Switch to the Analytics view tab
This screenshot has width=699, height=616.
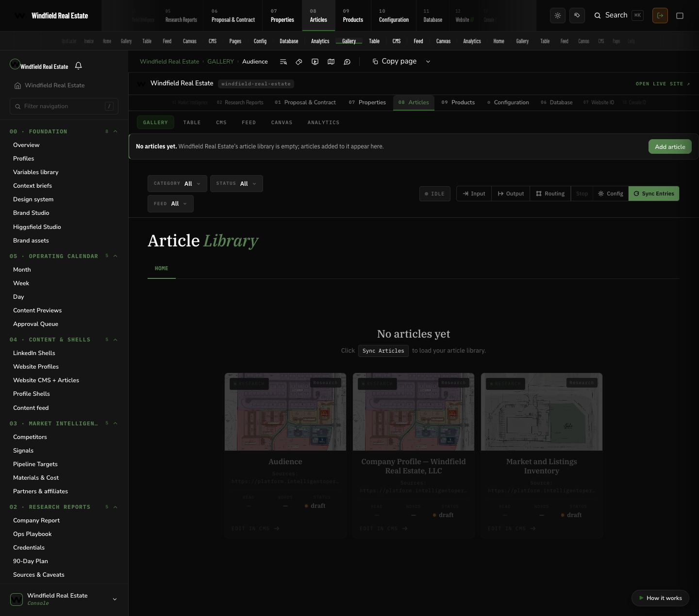[x=323, y=122]
